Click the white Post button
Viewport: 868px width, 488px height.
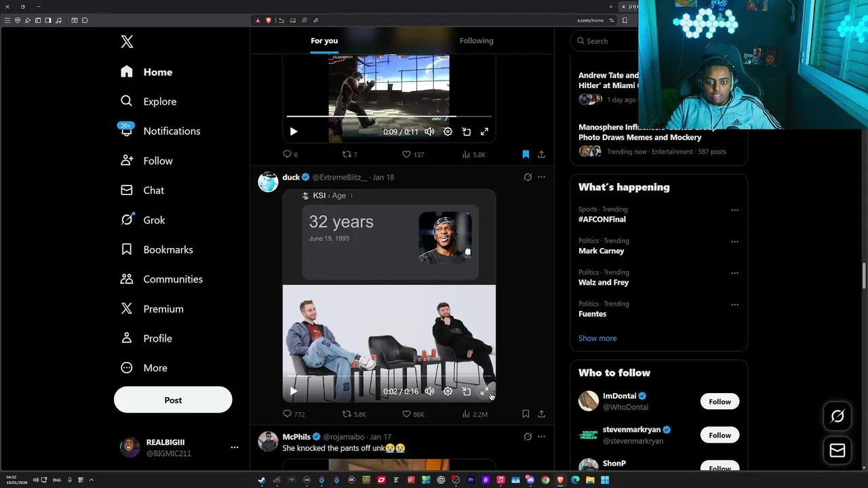pyautogui.click(x=173, y=400)
